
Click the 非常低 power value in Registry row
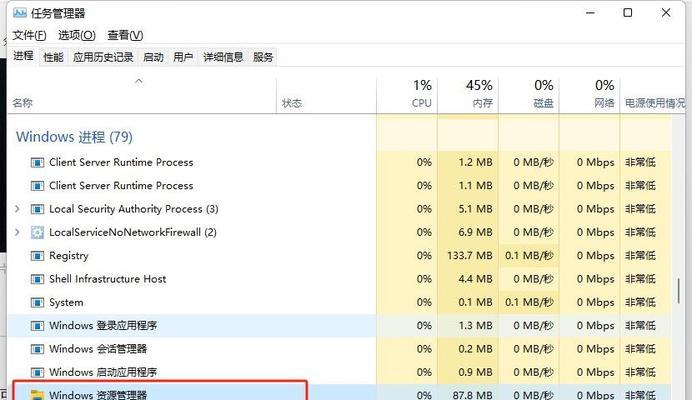[640, 256]
